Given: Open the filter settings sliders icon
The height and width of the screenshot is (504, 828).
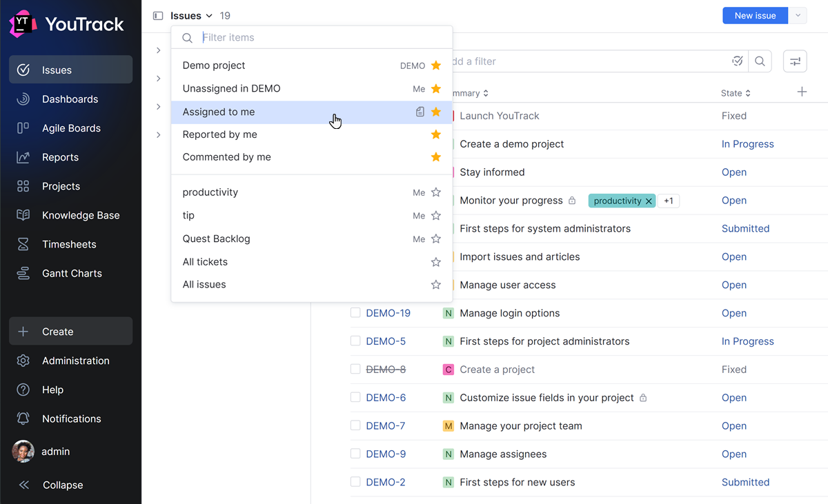Looking at the screenshot, I should point(795,61).
